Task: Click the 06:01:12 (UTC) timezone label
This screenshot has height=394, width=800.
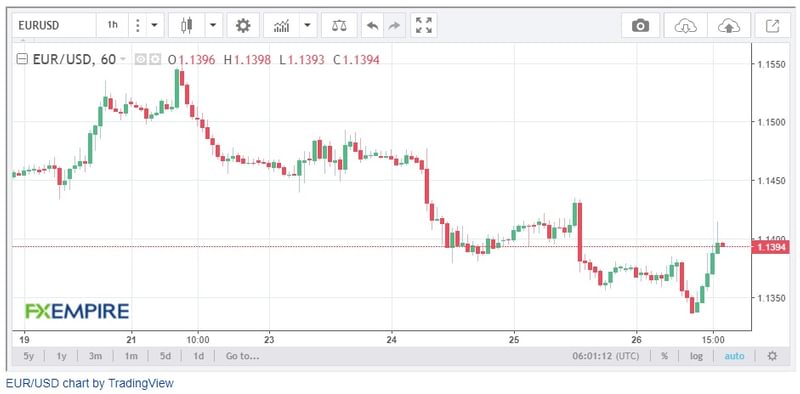Action: point(606,356)
